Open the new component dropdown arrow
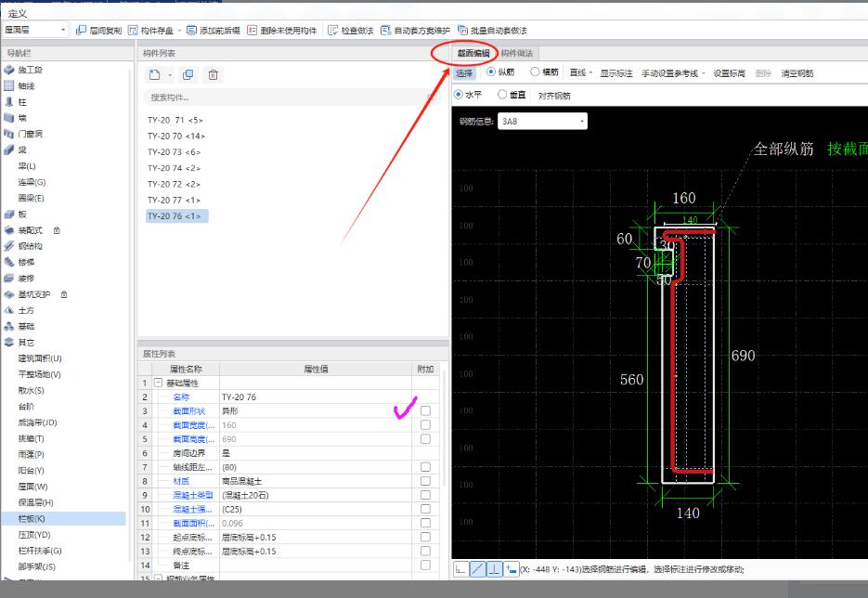The height and width of the screenshot is (598, 868). tap(170, 74)
